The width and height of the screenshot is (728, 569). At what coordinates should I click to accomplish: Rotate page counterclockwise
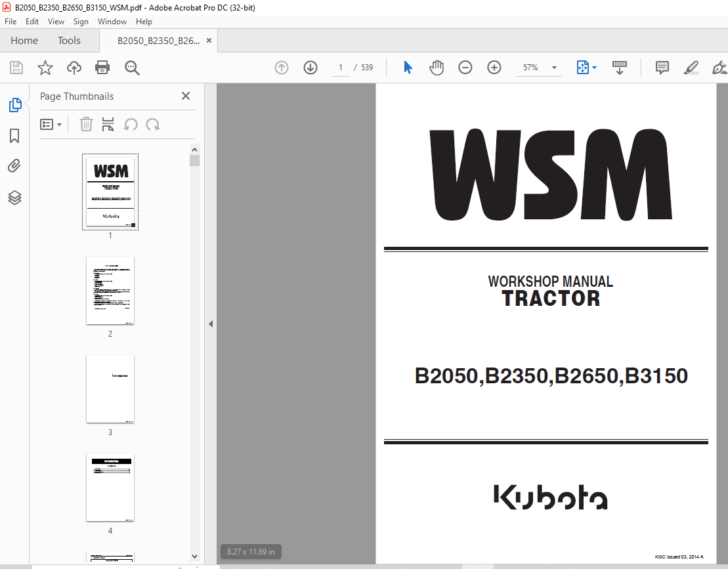coord(131,125)
